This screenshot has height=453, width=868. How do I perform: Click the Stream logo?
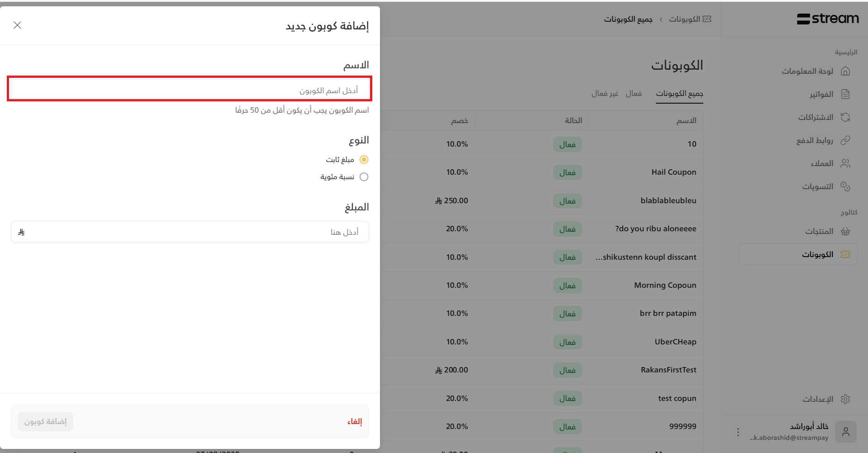pyautogui.click(x=828, y=19)
